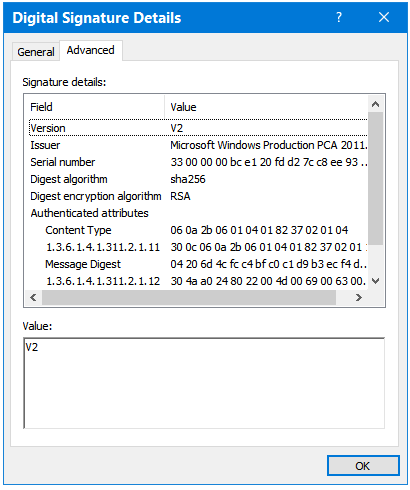Click the OK button
This screenshot has height=490, width=410.
tap(363, 466)
